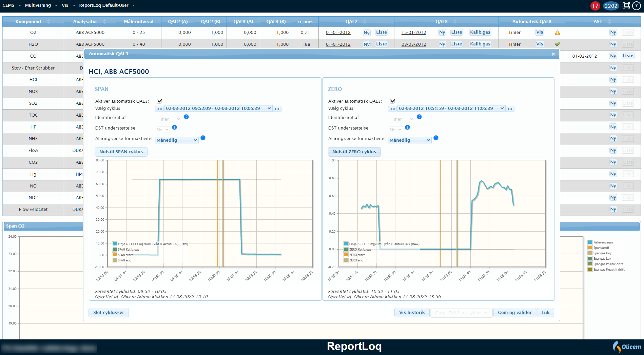
Task: Click the Flow velocitet component cell
Action: pos(33,210)
